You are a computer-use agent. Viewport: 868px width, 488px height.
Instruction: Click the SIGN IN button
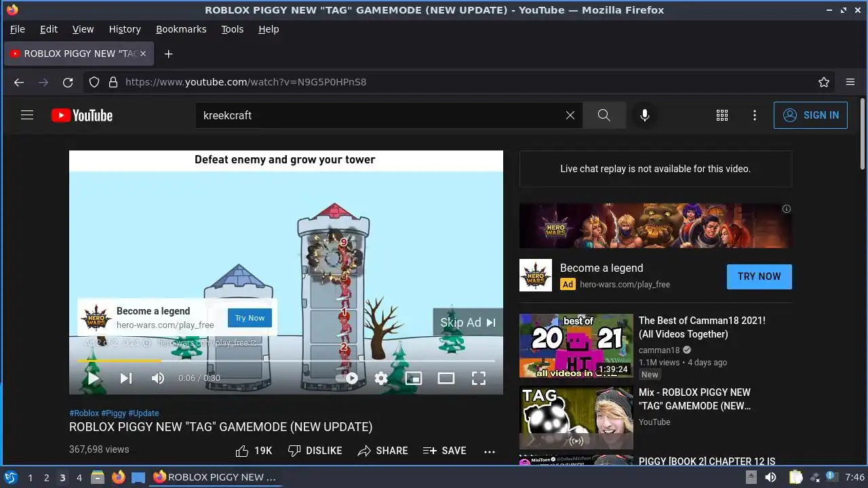pos(810,115)
